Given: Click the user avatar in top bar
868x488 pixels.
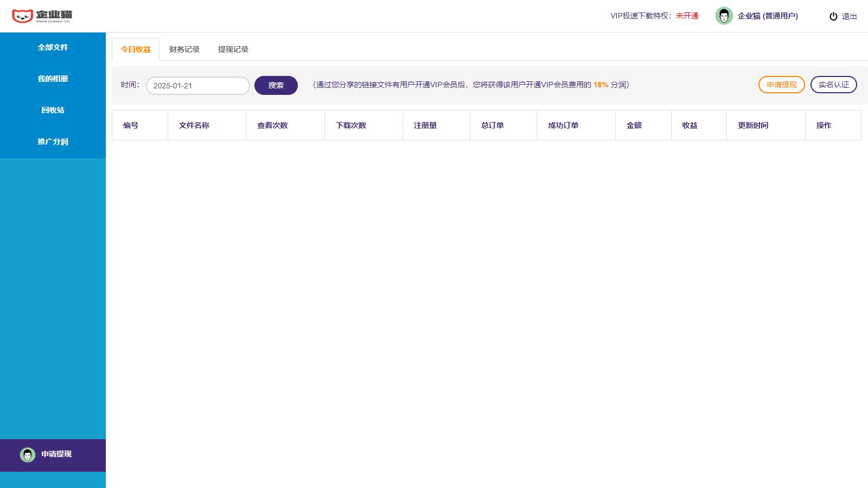Looking at the screenshot, I should point(724,16).
